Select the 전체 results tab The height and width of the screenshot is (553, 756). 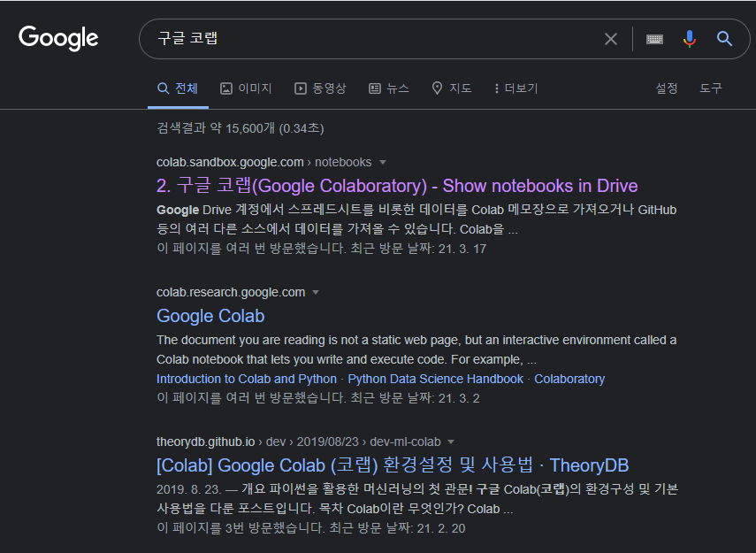(178, 88)
